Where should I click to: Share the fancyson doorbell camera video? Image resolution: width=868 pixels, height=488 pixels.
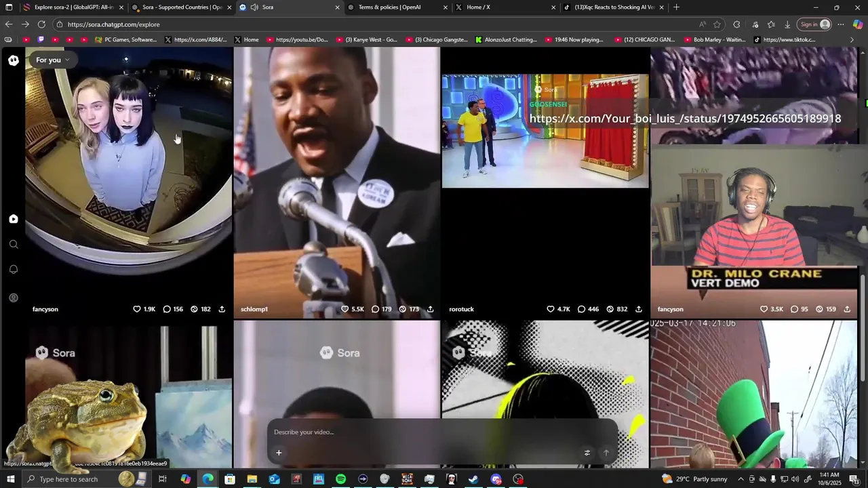[222, 309]
